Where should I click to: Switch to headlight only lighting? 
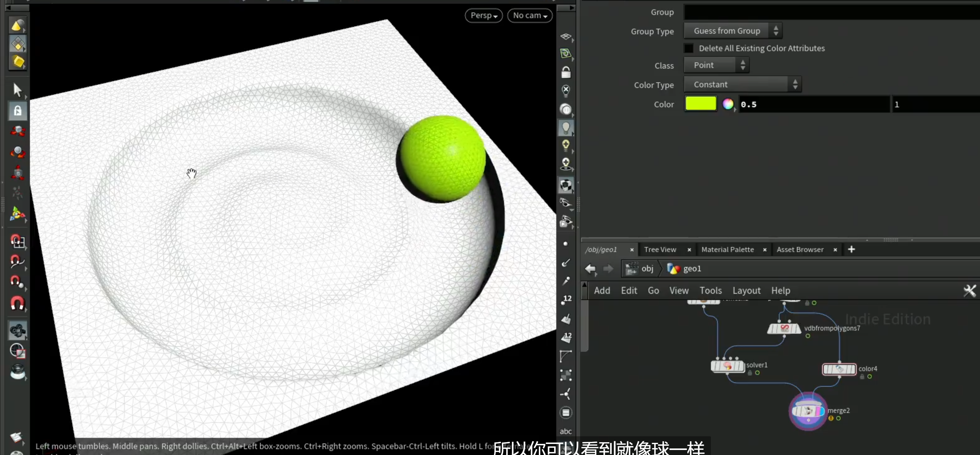566,109
